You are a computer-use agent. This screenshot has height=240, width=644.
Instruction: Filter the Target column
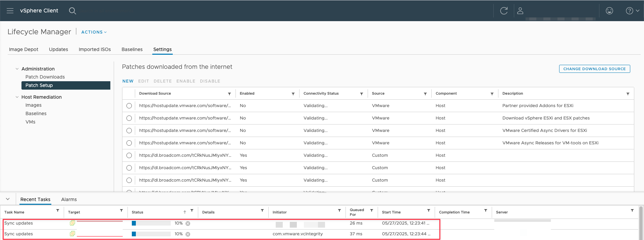coord(121,210)
